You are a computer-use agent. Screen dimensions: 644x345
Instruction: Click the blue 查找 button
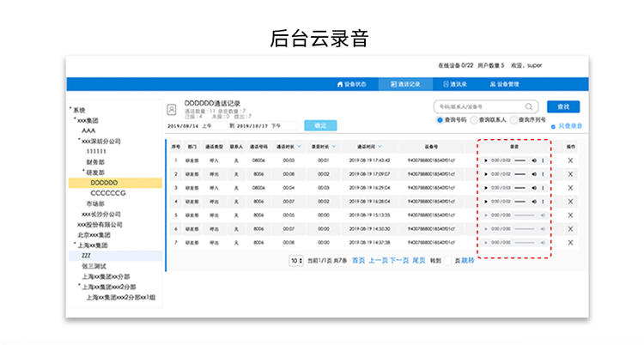pyautogui.click(x=562, y=107)
